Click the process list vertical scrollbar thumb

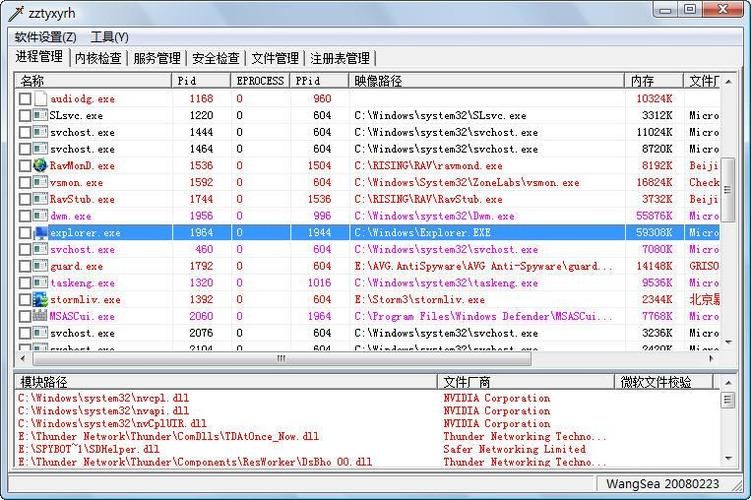point(728,190)
